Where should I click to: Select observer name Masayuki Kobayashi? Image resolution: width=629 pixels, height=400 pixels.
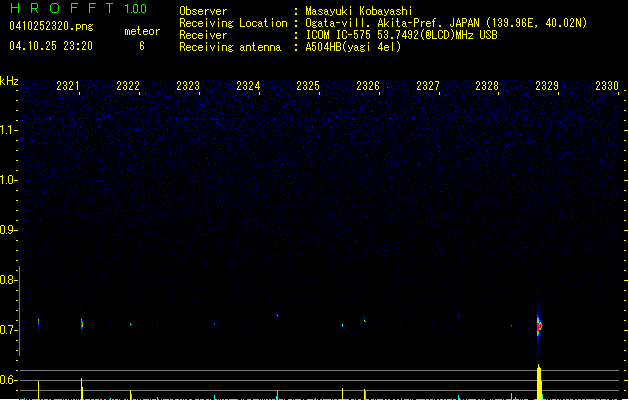pyautogui.click(x=358, y=11)
